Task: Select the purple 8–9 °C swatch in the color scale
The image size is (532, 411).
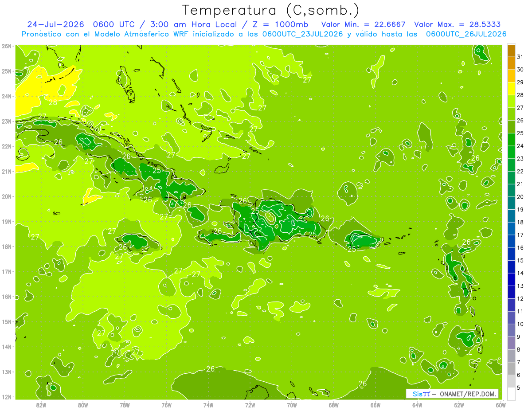Action: pos(511,343)
